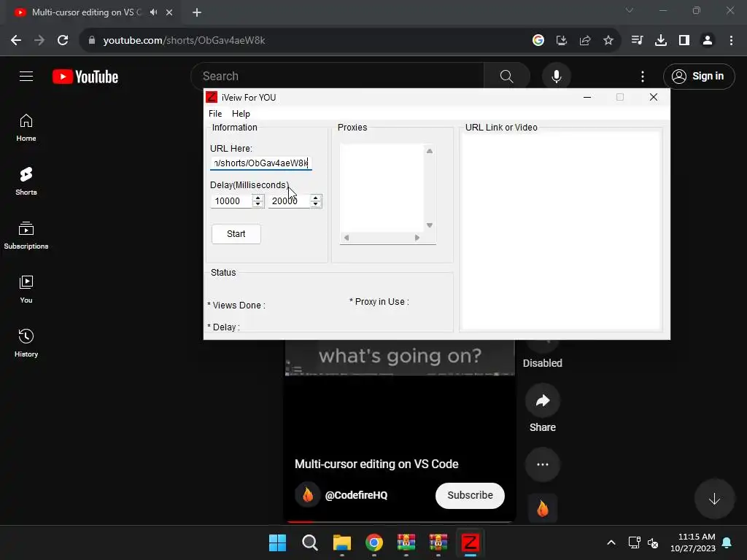Screen dimensions: 747x560
Task: Open the File menu in iVeiw For YOU
Action: [x=215, y=113]
